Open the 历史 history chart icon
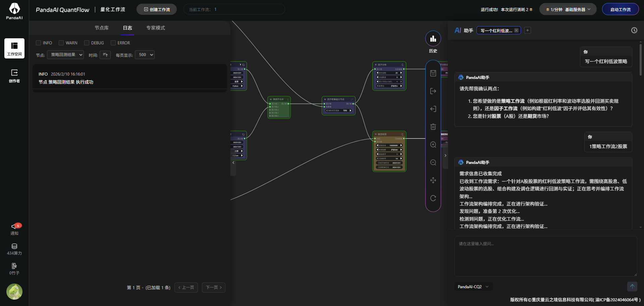 point(433,39)
